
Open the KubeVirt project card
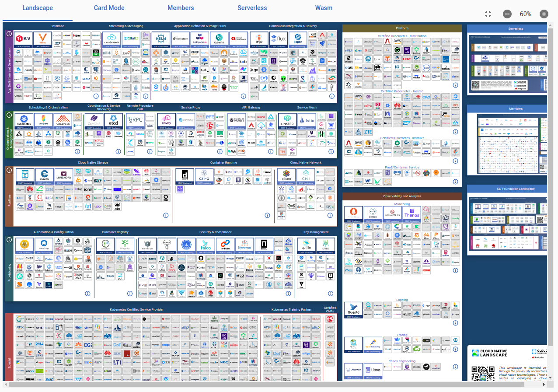click(219, 40)
